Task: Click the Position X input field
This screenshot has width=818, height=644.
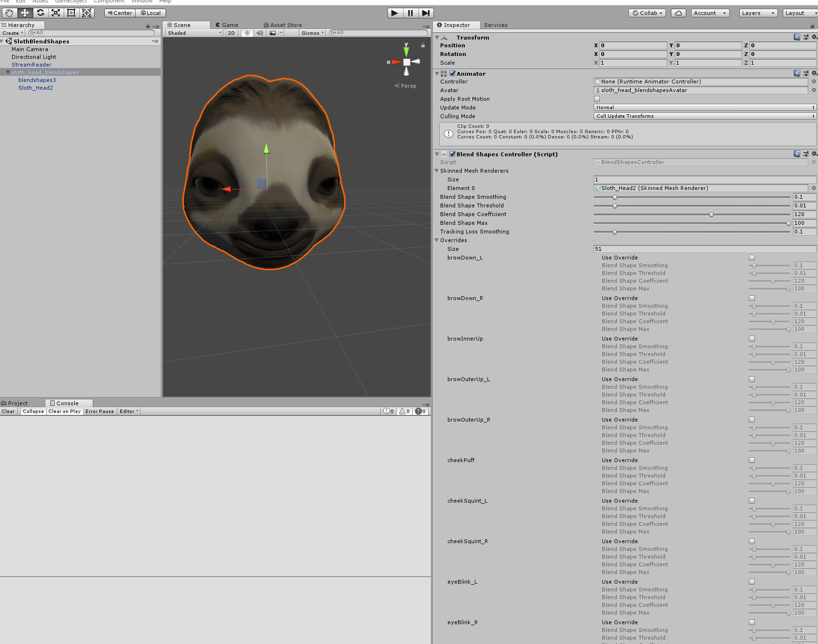Action: point(633,45)
